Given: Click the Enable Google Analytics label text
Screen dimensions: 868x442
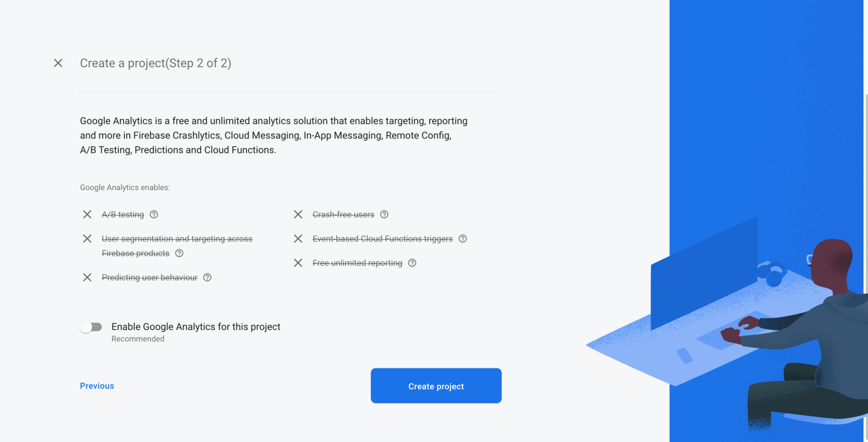Looking at the screenshot, I should (196, 326).
